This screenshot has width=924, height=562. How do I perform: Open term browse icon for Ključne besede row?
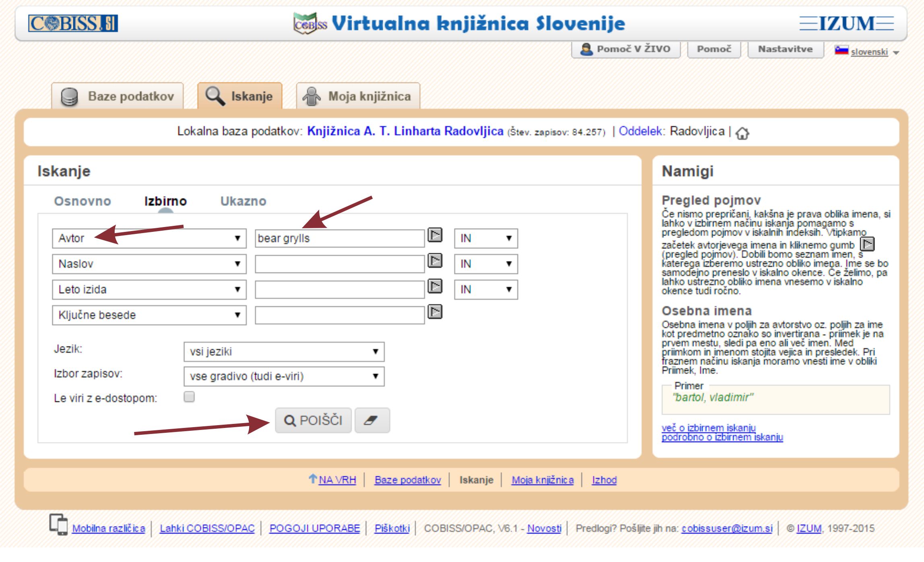tap(435, 312)
